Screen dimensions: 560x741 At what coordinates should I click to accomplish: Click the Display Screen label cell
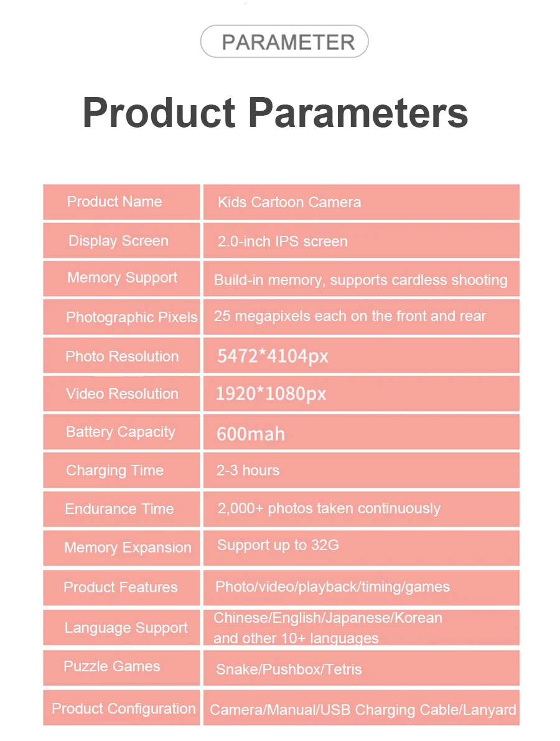121,241
